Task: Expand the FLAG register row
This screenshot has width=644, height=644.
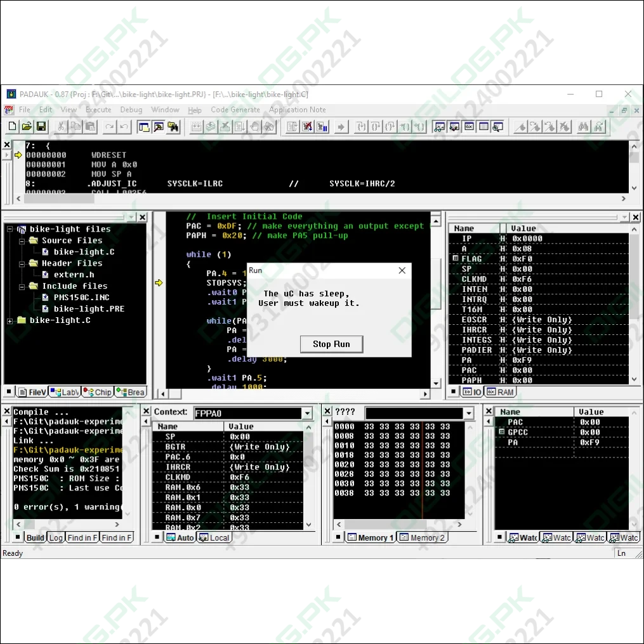Action: (x=455, y=259)
